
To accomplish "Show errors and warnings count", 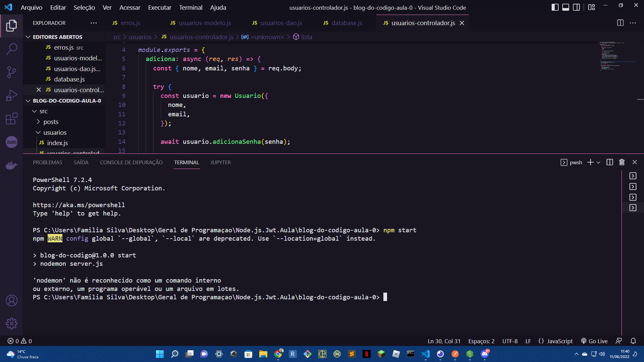I will point(20,341).
